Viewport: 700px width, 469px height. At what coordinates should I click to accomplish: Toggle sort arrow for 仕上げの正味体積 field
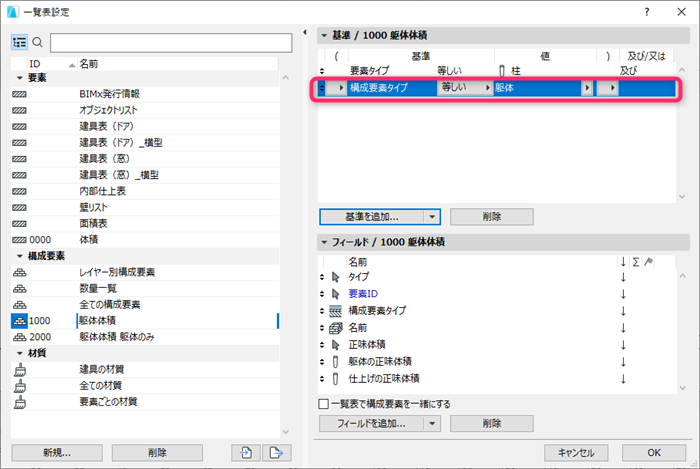[623, 379]
